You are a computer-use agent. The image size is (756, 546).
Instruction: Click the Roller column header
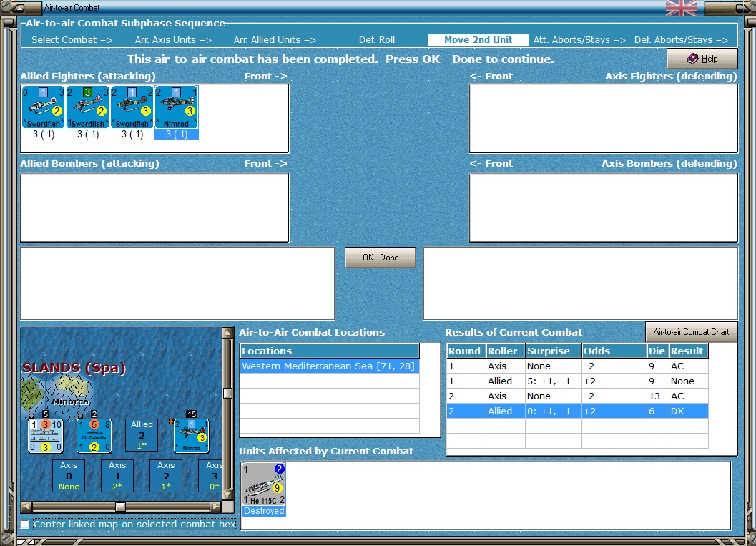[505, 351]
